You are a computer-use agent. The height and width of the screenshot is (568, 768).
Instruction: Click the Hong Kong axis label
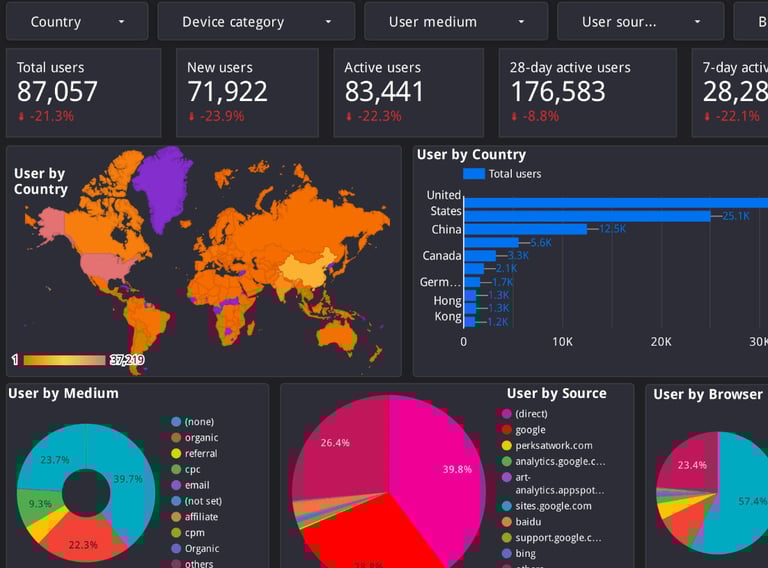[x=447, y=308]
